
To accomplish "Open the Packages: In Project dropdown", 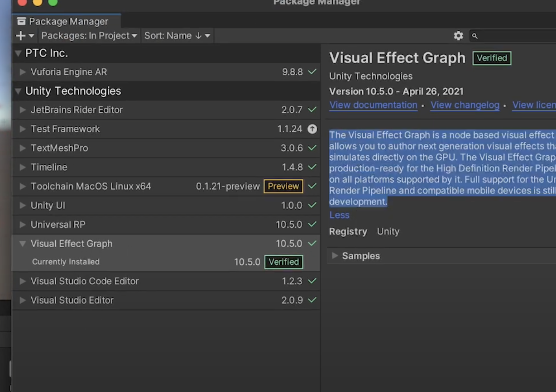I will [x=89, y=36].
